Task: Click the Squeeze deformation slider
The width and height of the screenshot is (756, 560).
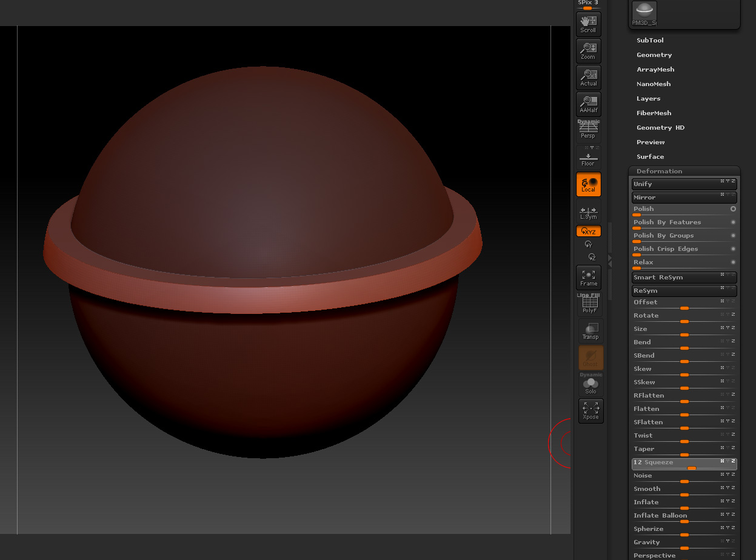Action: pos(684,464)
